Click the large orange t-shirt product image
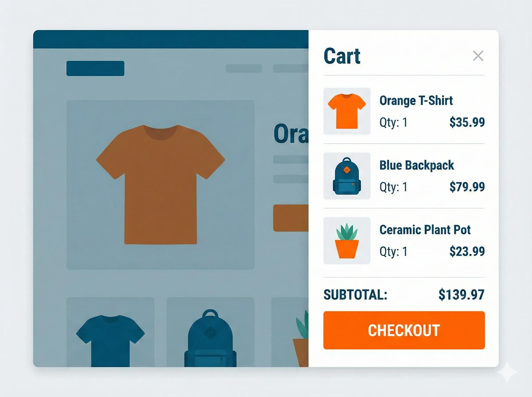The width and height of the screenshot is (532, 397). click(x=160, y=185)
